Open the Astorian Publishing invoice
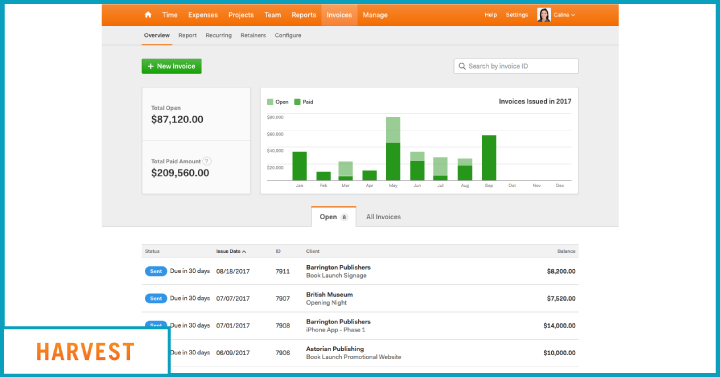The image size is (720, 377). tap(354, 353)
